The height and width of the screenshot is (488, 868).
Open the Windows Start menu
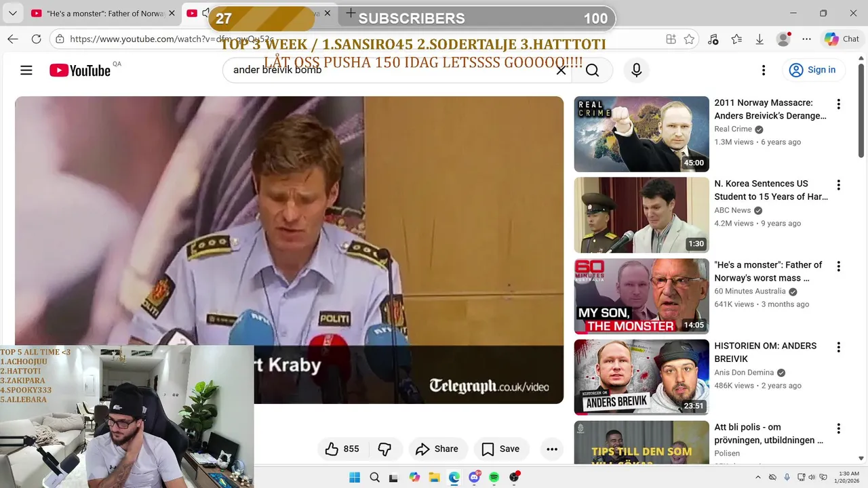coord(355,477)
